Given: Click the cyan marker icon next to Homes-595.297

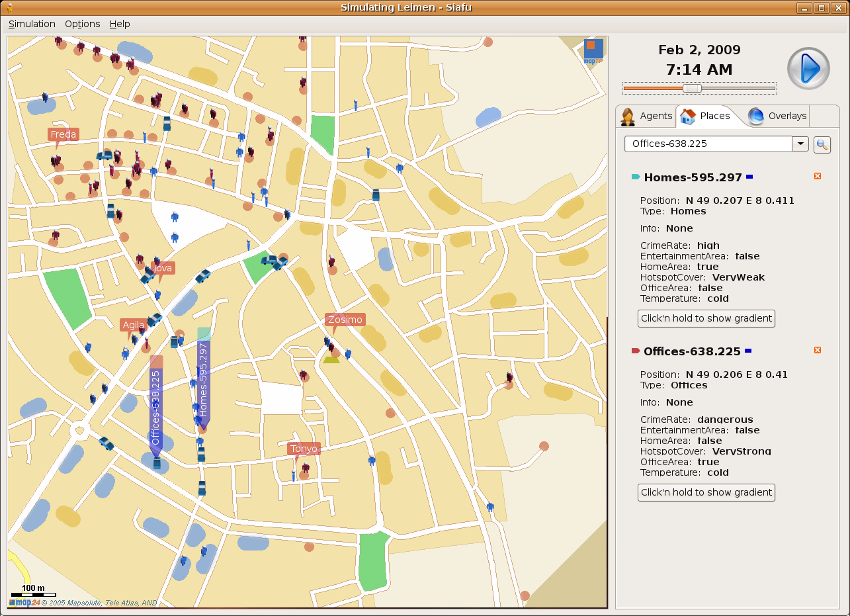Looking at the screenshot, I should coord(636,177).
